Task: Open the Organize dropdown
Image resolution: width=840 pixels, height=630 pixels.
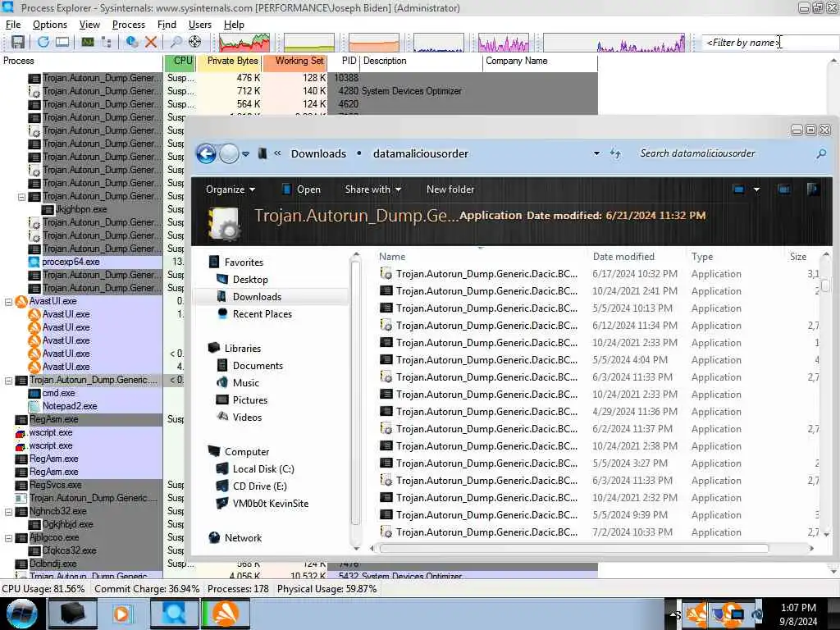Action: pyautogui.click(x=231, y=189)
